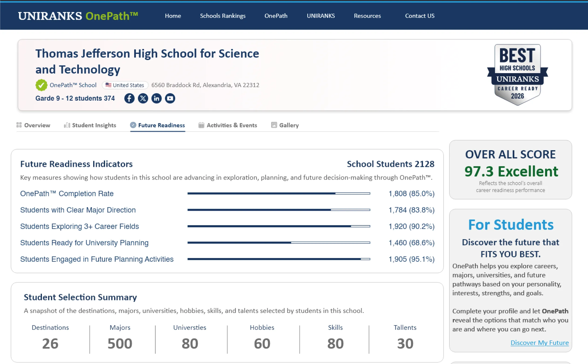This screenshot has width=588, height=364.
Task: Click the United States country tag
Action: [125, 85]
